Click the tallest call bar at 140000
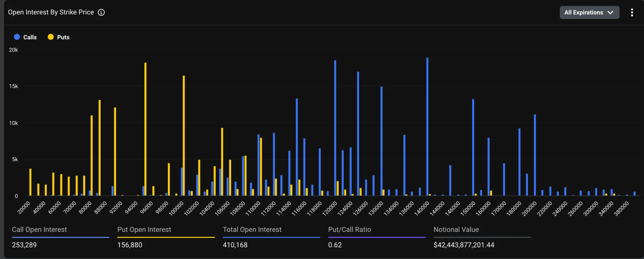The width and height of the screenshot is (644, 259). 427,126
